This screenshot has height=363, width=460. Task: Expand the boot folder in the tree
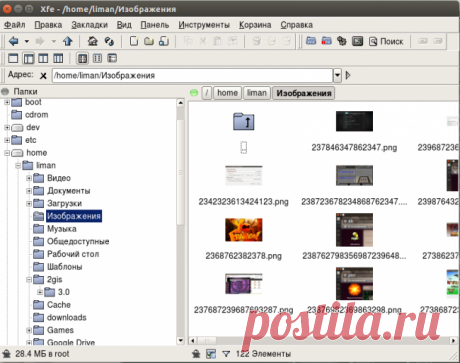coord(7,102)
